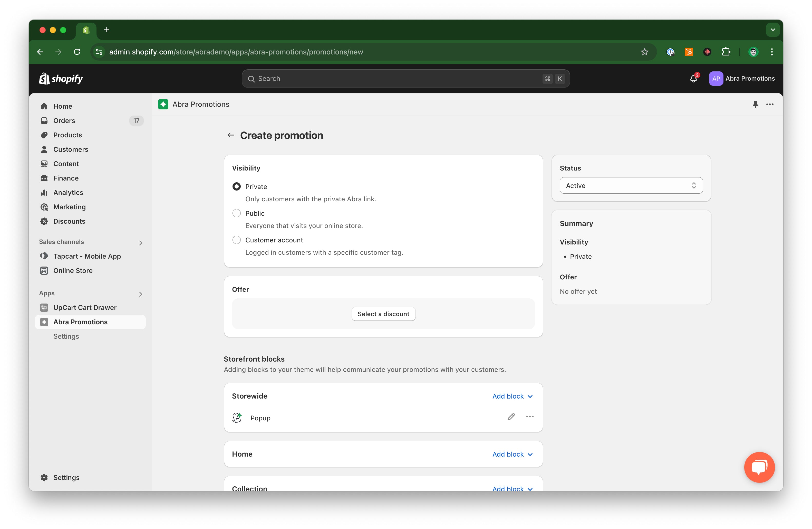
Task: Go to Home in sidebar
Action: pos(90,106)
